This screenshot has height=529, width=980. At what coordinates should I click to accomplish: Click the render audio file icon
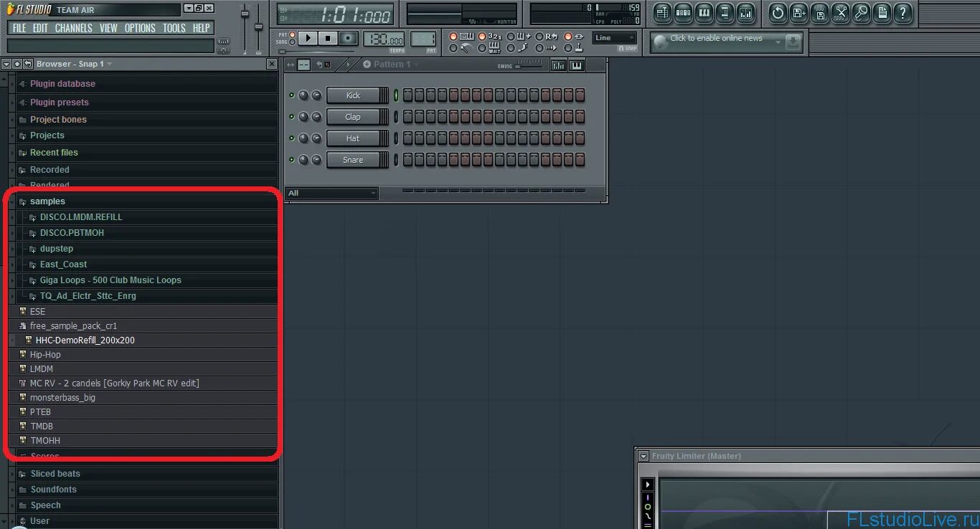tap(819, 12)
